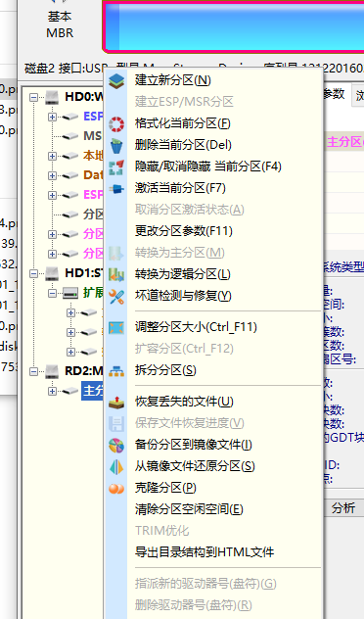Screen dimensions: 364x619
Task: Click the layered icon beside 建立新分区
Action: point(116,80)
